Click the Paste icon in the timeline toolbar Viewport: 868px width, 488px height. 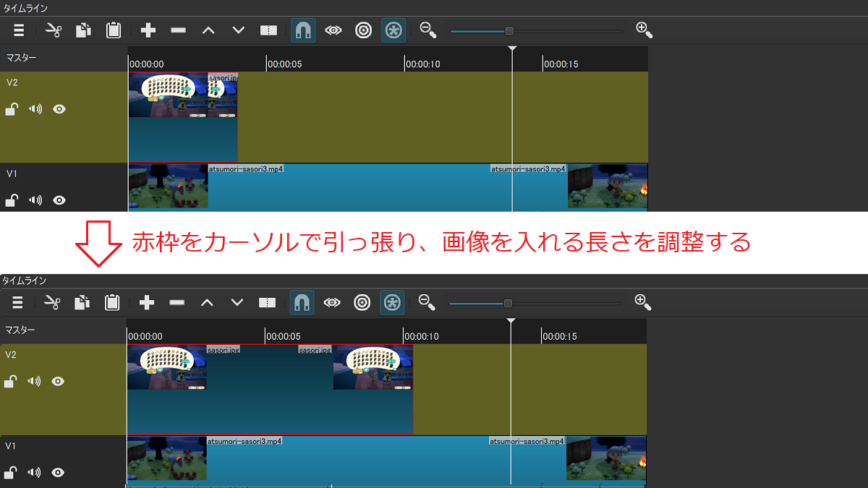tap(112, 30)
